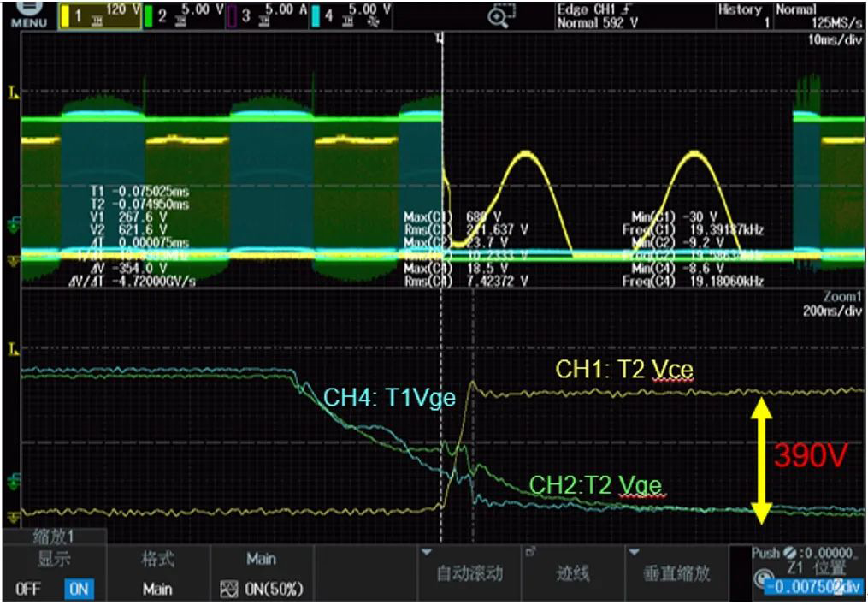Viewport: 868px width, 605px height.
Task: Select channel 3 5.00 A indicator
Action: (x=269, y=15)
